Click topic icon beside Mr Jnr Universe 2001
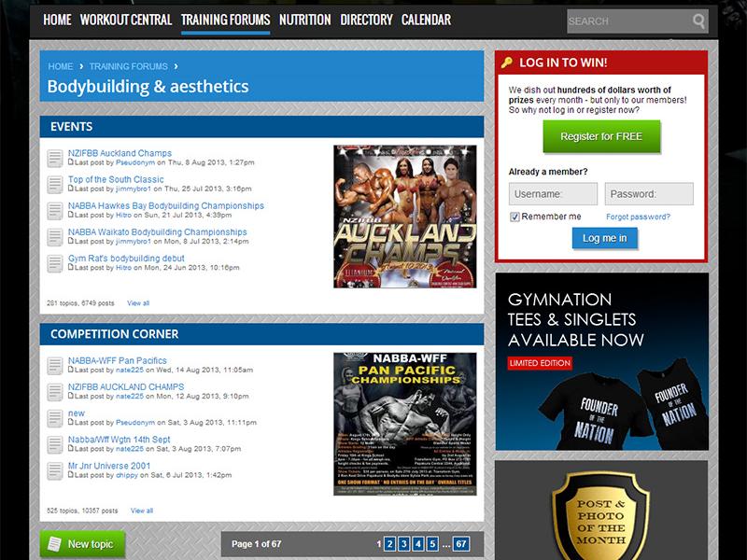 [x=55, y=469]
